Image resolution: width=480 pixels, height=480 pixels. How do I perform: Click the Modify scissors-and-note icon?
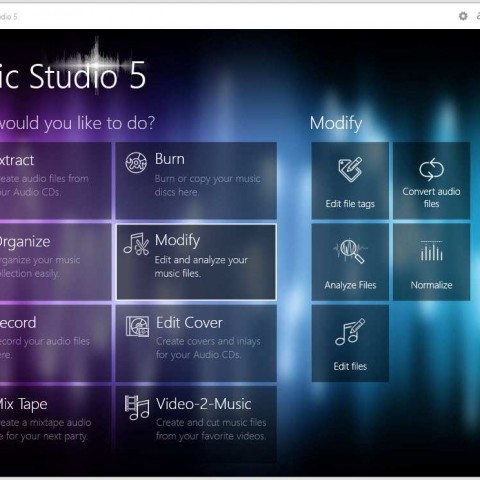tap(136, 244)
